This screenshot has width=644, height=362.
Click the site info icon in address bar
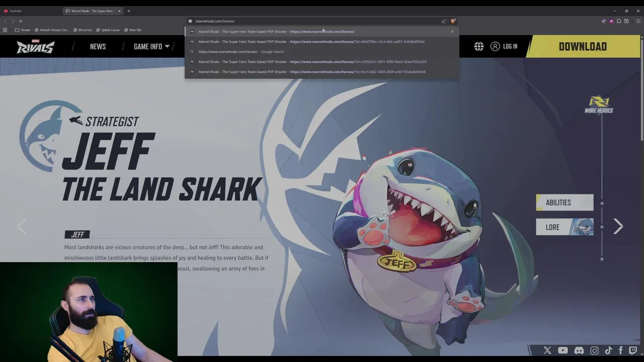[190, 21]
